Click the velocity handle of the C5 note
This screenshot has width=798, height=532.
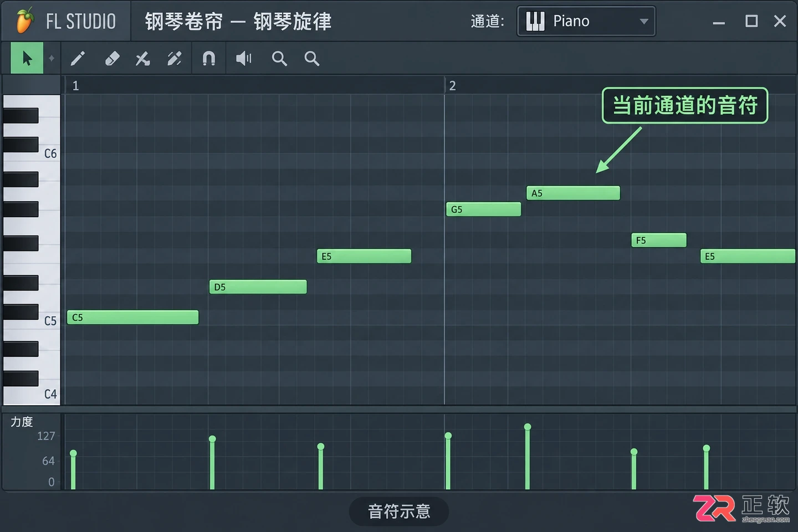pos(73,453)
